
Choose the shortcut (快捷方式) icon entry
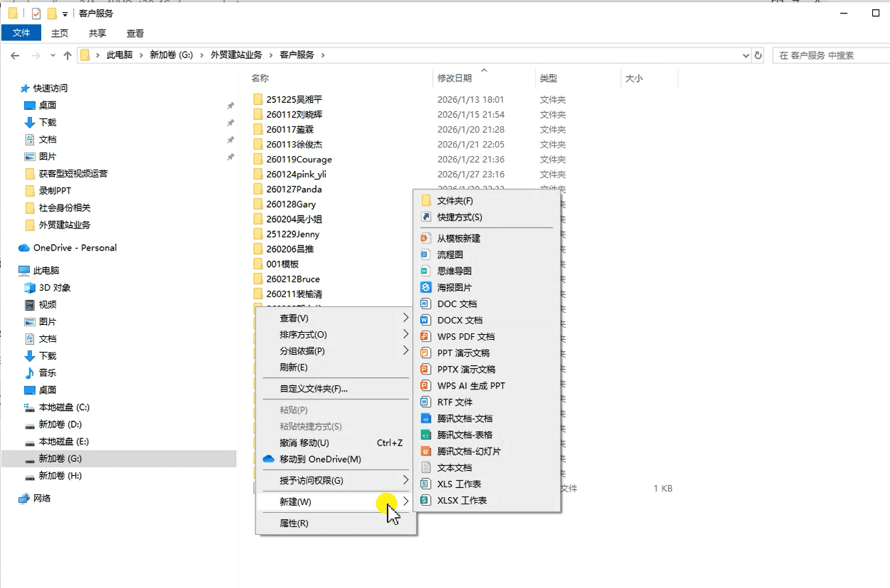pyautogui.click(x=487, y=217)
